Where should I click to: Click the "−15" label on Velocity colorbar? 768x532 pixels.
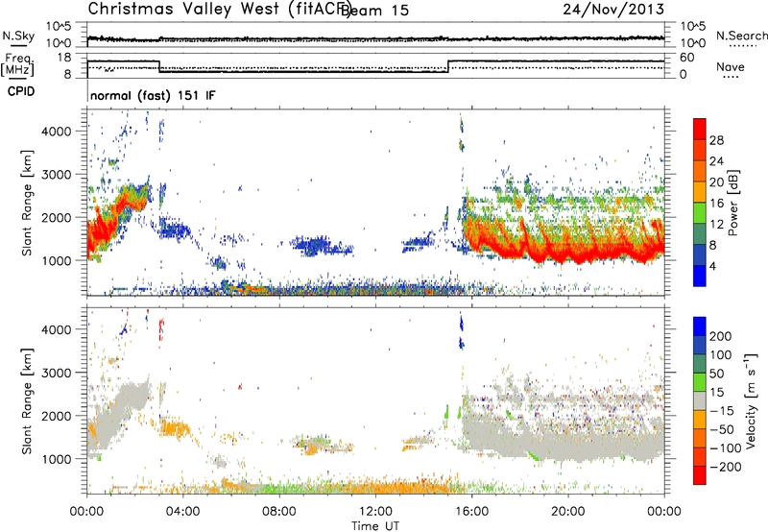[721, 410]
